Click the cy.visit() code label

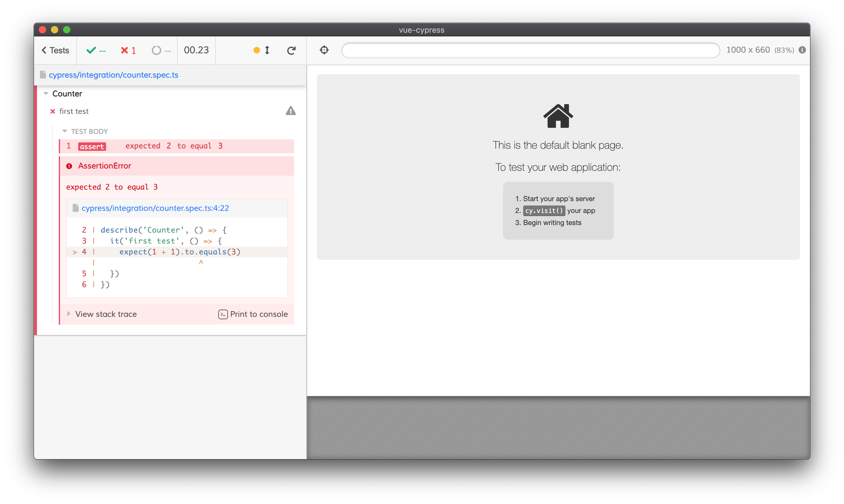pos(544,211)
